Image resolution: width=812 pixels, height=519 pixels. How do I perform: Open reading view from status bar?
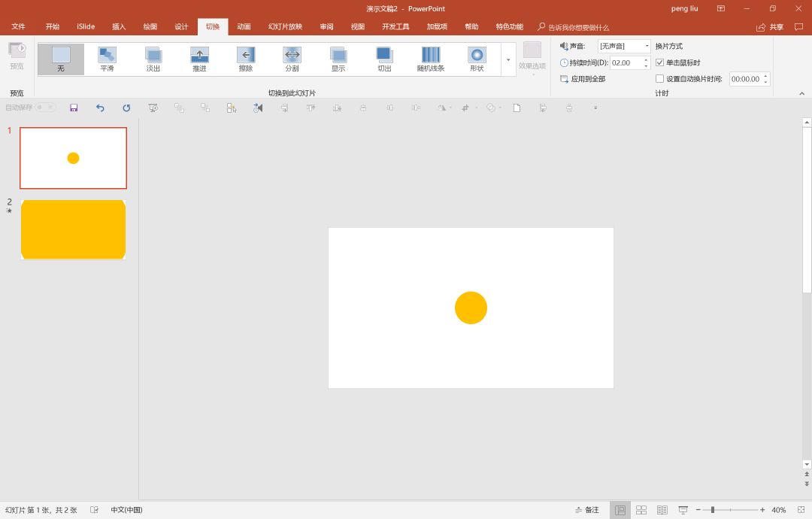coord(662,510)
